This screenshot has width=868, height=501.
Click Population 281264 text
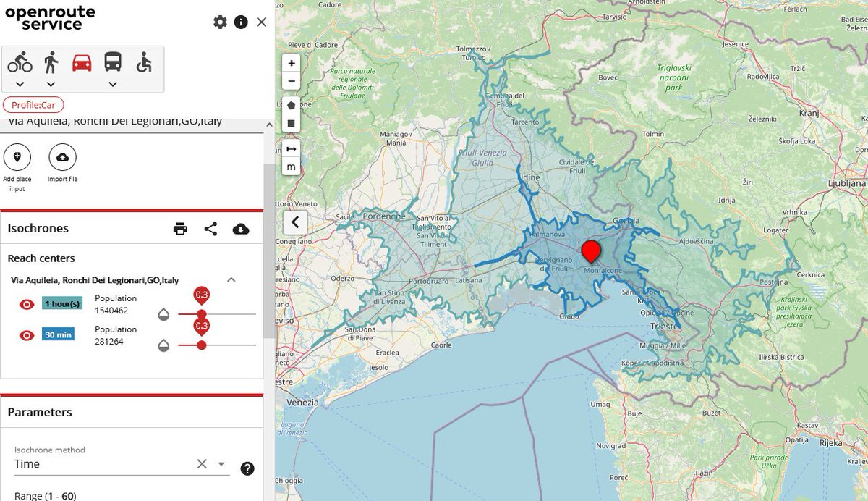pos(116,335)
